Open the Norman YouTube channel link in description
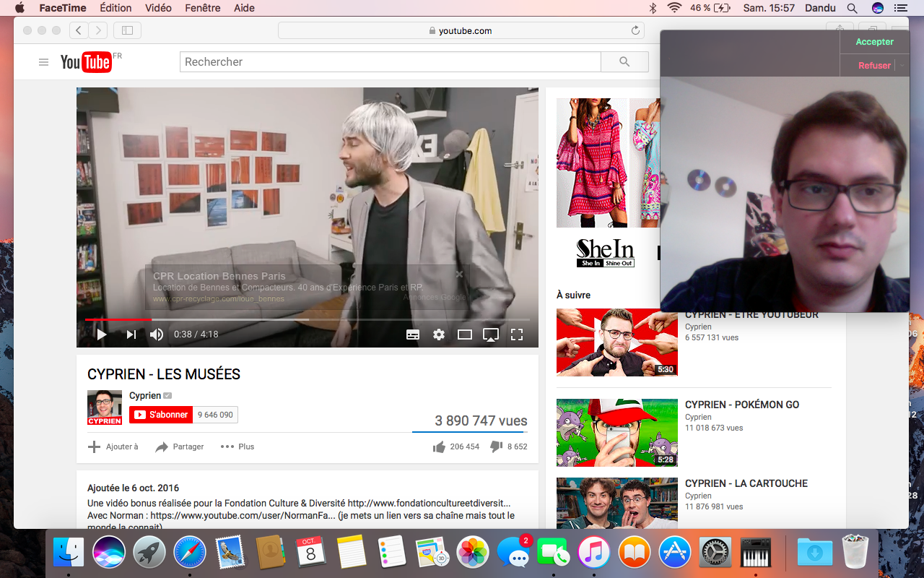The image size is (924, 578). 243,516
